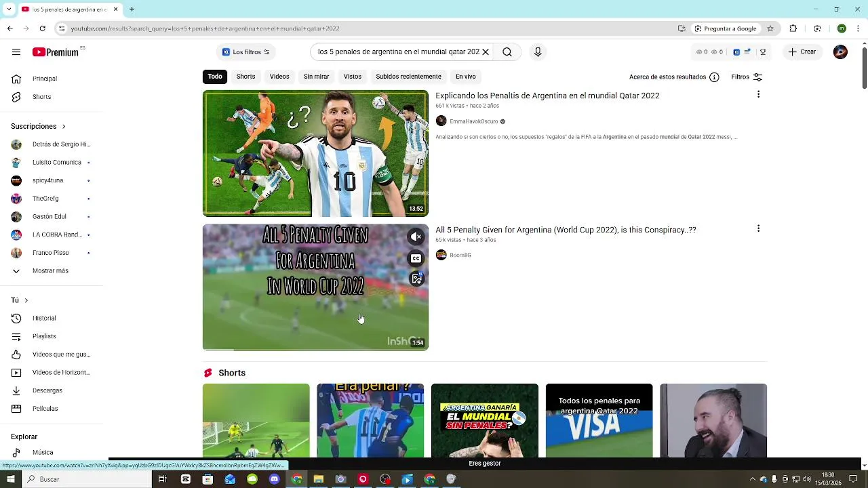Open Explicando los Penaltis de Argentina video title
This screenshot has height=488, width=868.
(547, 96)
